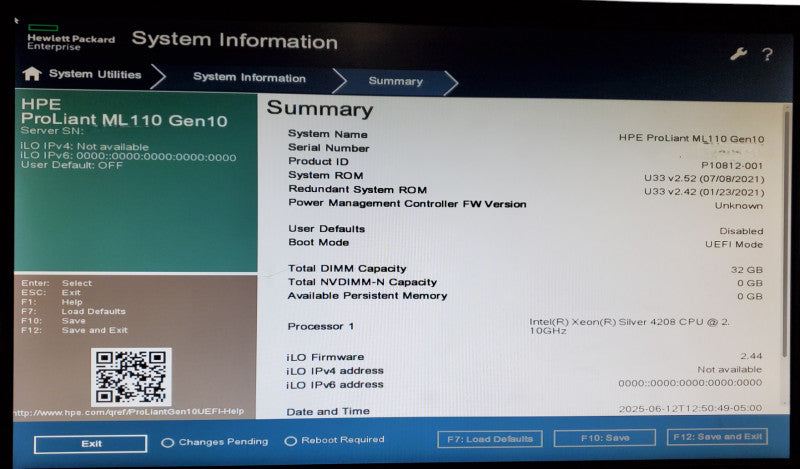This screenshot has width=800, height=469.
Task: Click the Changes Pending indicator
Action: tap(215, 442)
